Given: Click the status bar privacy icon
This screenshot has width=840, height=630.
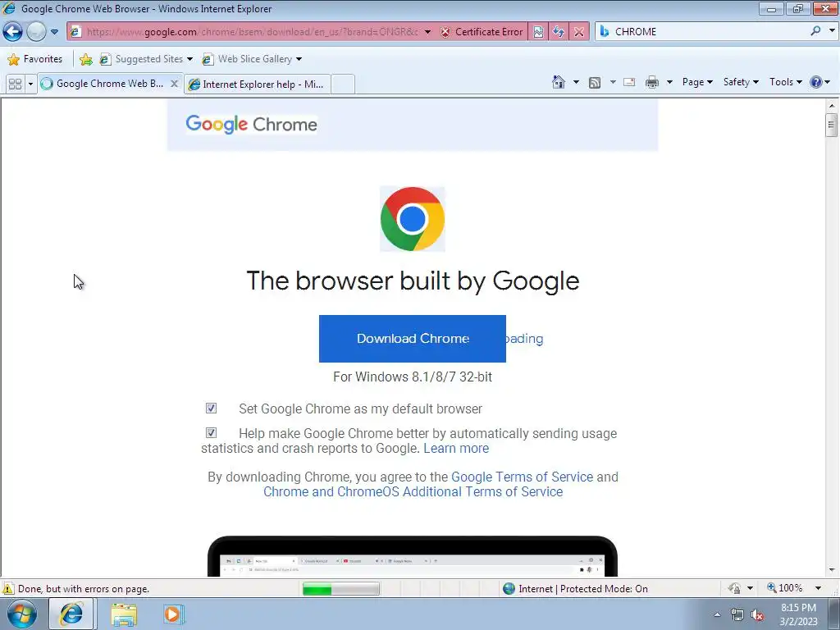Looking at the screenshot, I should click(x=734, y=588).
